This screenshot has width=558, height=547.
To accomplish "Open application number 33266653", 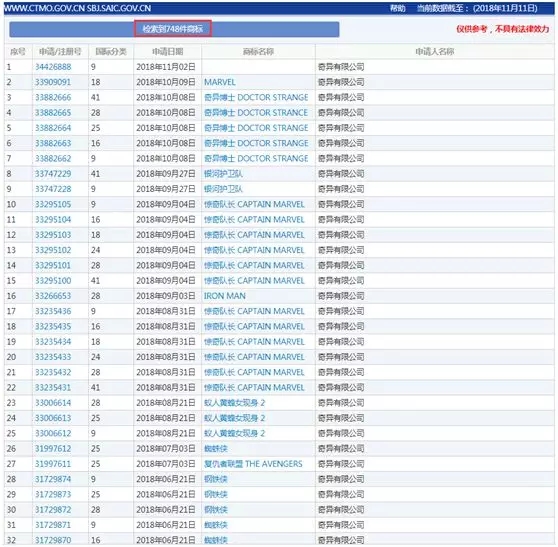I will tap(53, 296).
